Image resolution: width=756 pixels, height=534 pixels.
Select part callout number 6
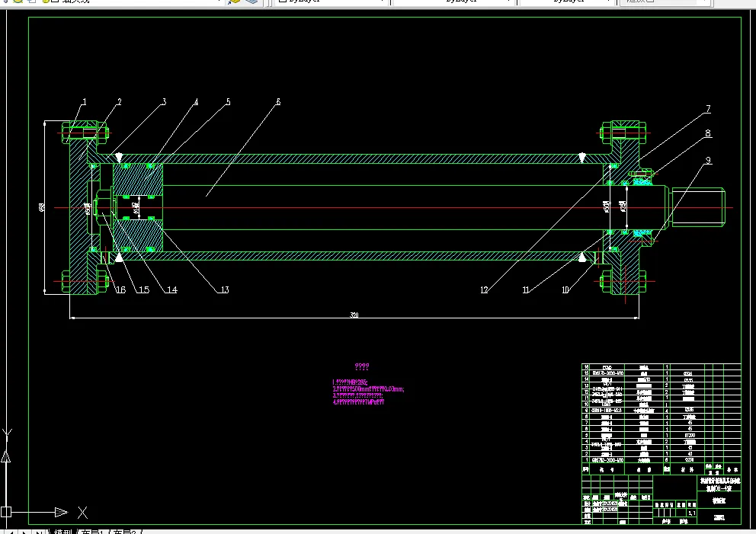[278, 101]
